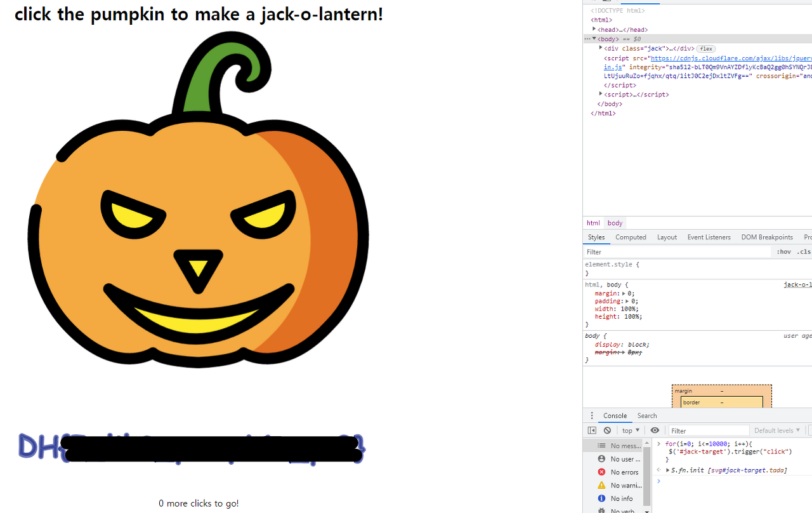This screenshot has height=513, width=812.
Task: Open the DOM Breakpoints tab
Action: tap(767, 237)
